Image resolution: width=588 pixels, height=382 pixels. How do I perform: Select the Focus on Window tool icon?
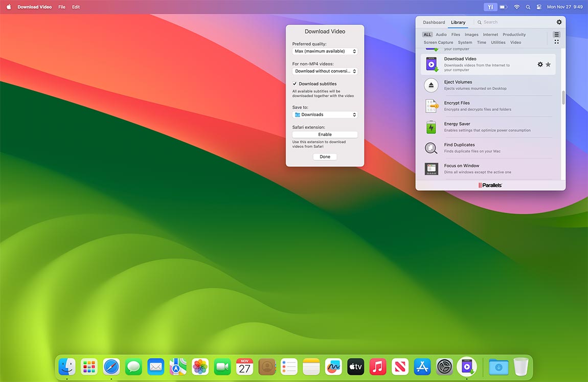click(431, 168)
